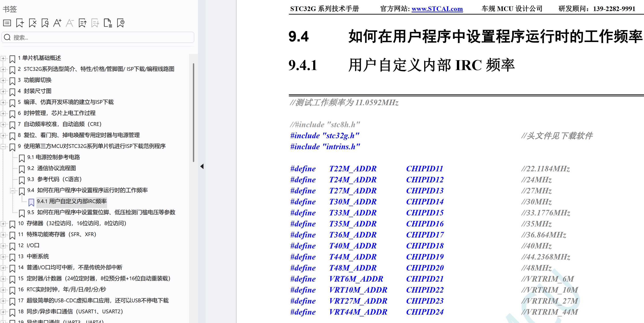Expand chapter 18 同步/异步串口通信 node
The width and height of the screenshot is (644, 323).
point(3,312)
